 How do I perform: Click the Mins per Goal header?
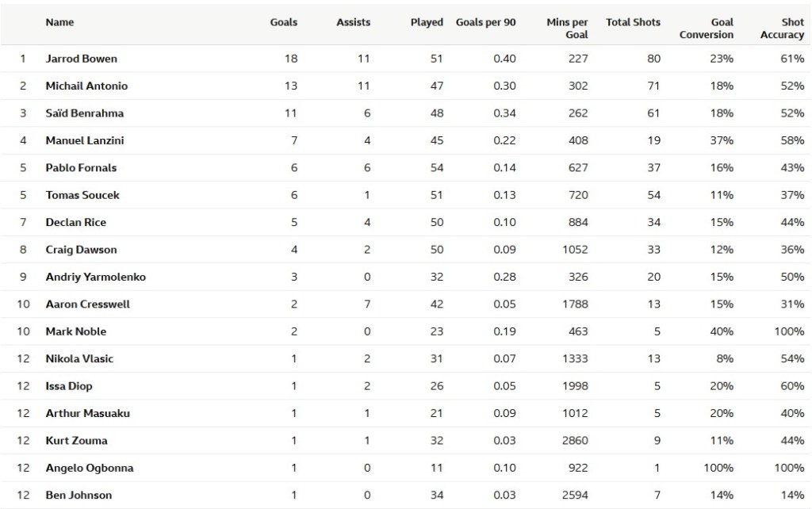click(x=567, y=29)
